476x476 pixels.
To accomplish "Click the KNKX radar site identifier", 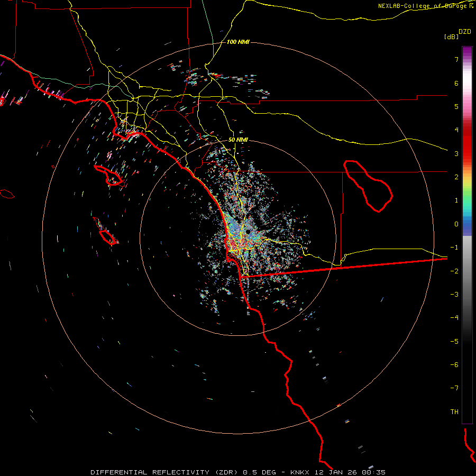I will pos(300,472).
